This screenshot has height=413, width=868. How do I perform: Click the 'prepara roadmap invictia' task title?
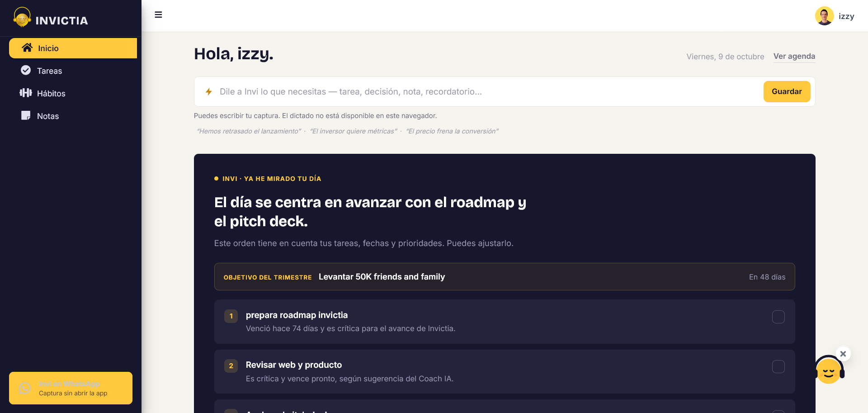[297, 315]
